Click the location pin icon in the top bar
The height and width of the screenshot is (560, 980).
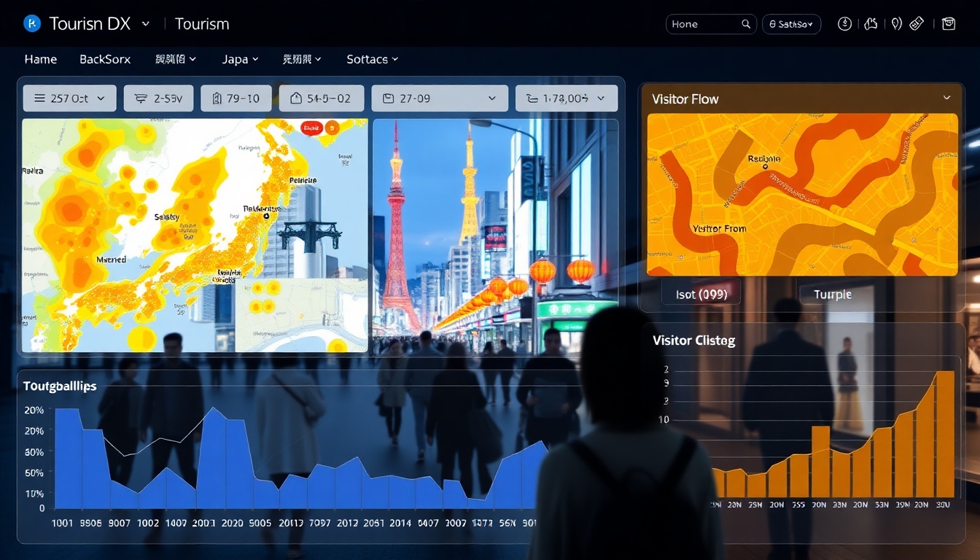tap(896, 24)
